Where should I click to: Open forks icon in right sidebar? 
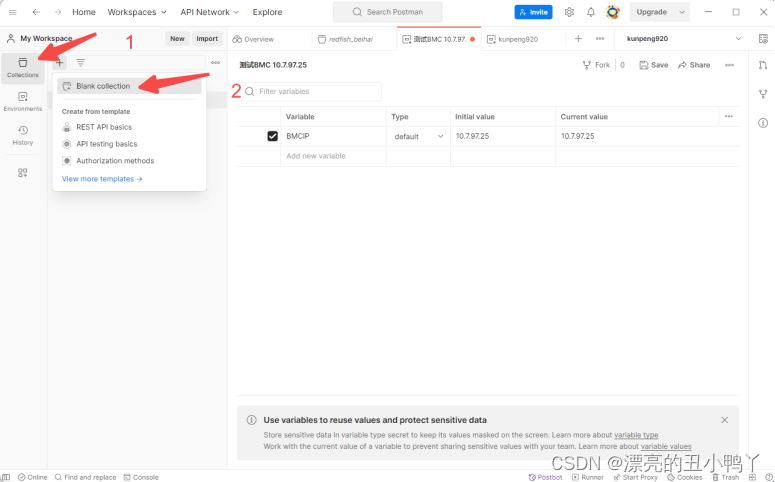(763, 94)
